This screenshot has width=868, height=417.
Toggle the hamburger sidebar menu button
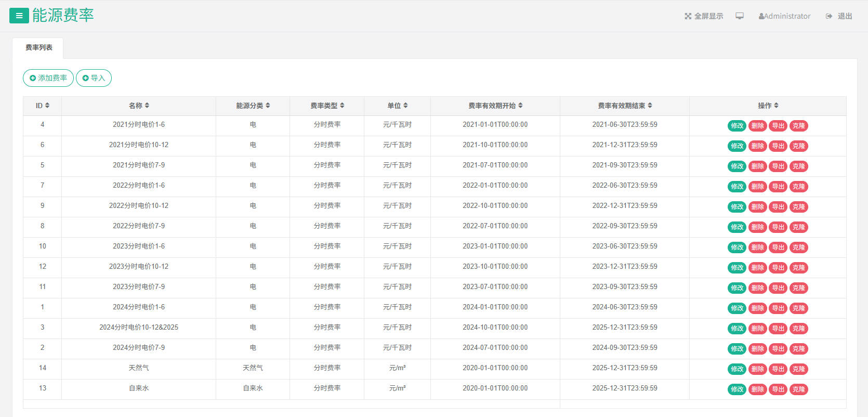tap(19, 16)
